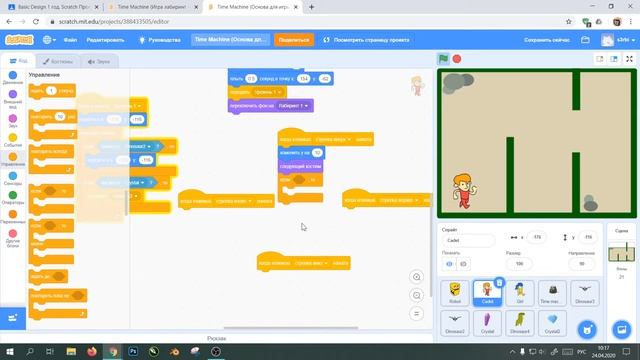This screenshot has width=640, height=360.
Task: Click the sprite x coordinate field
Action: [x=537, y=237]
